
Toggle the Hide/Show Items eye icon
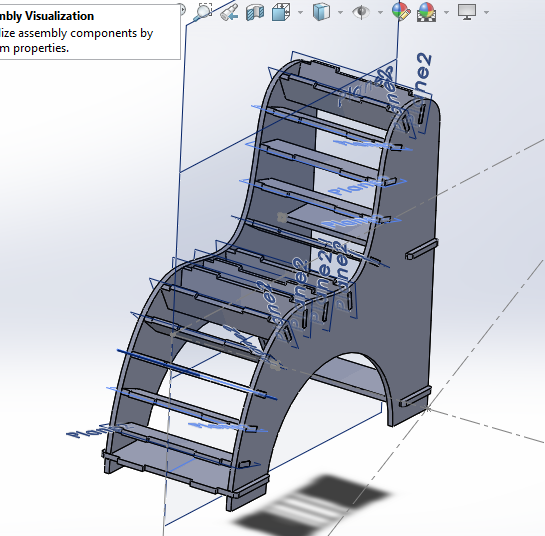click(361, 12)
